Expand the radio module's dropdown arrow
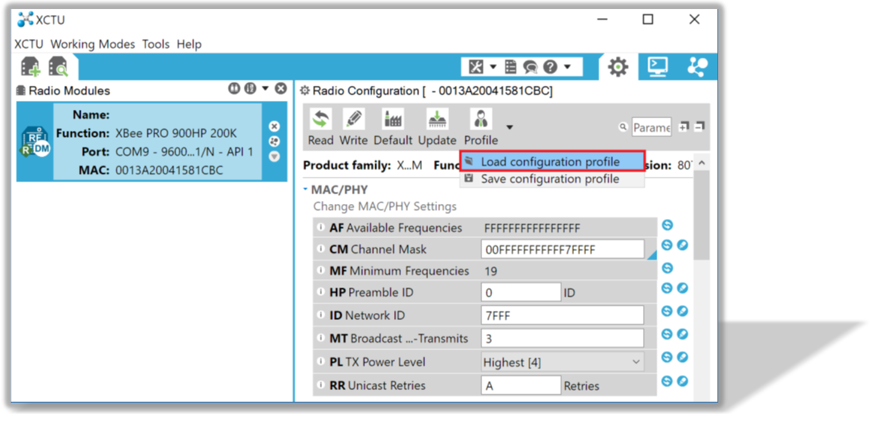 tap(274, 156)
